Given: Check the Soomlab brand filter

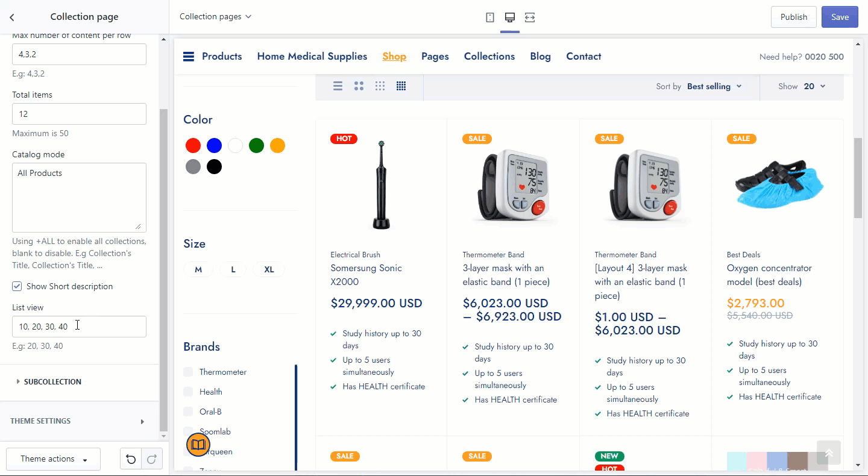Looking at the screenshot, I should (x=188, y=432).
